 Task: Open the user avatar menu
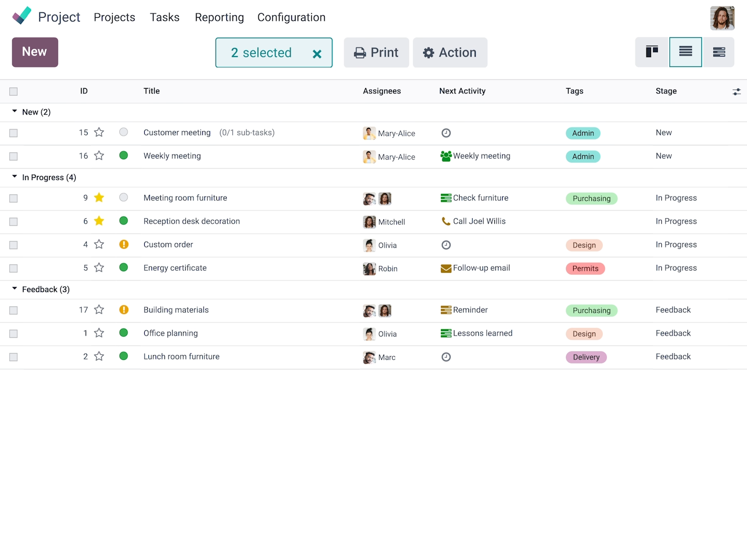[x=722, y=18]
